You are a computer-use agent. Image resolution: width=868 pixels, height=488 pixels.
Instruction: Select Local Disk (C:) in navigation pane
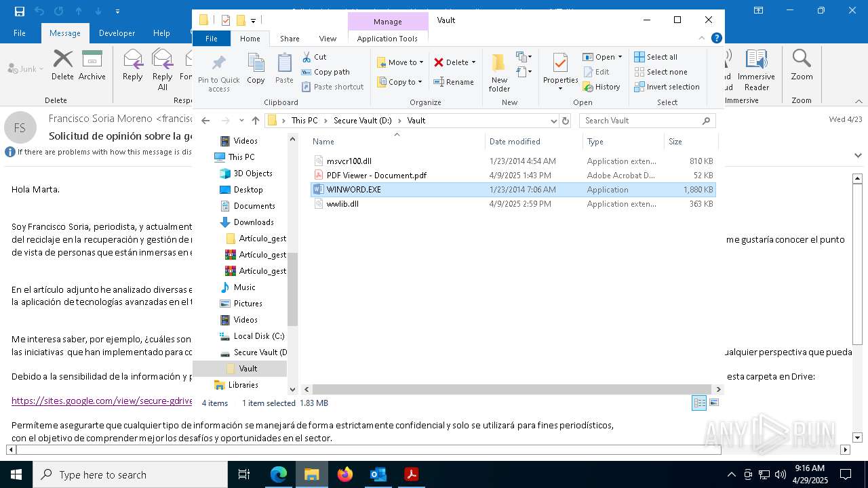click(258, 336)
